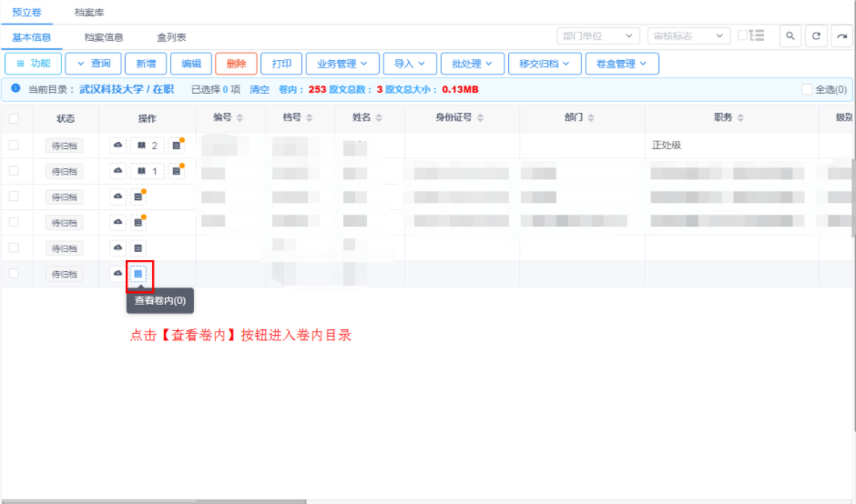Click the highlighted 查看卷内 icon in last row
The width and height of the screenshot is (856, 504).
click(138, 274)
